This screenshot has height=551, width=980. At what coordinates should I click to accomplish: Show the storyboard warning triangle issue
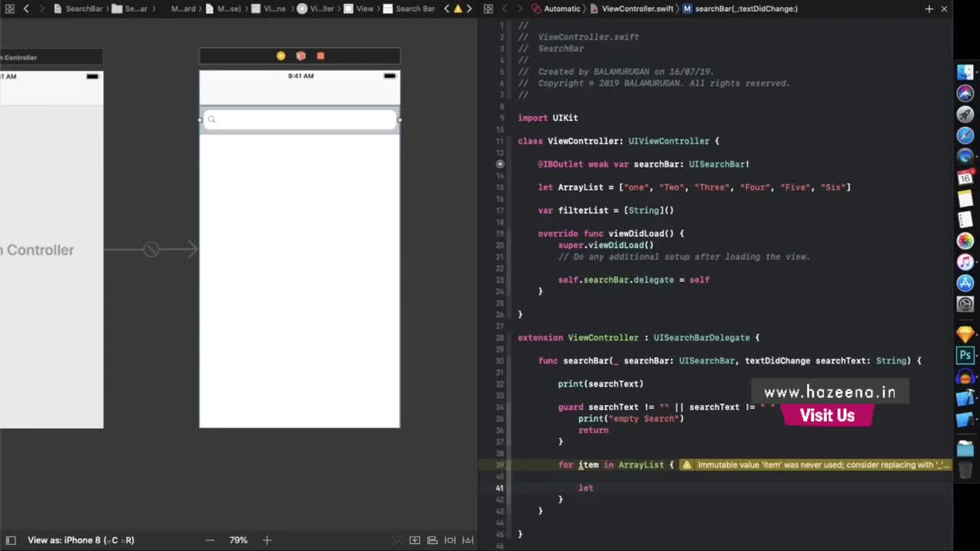(458, 8)
